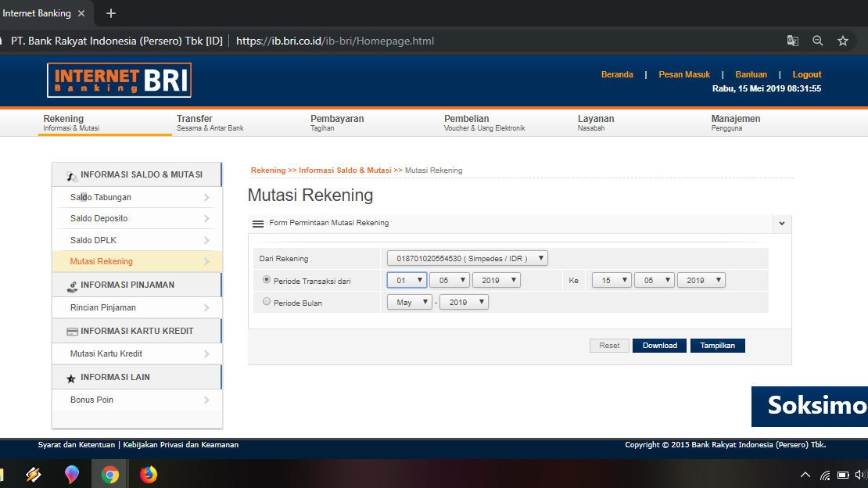Show hidden system tray icons
Viewport: 868px width, 488px height.
click(x=805, y=475)
